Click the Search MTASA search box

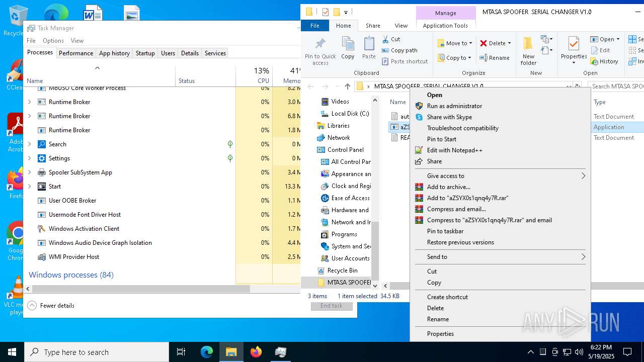coord(616,86)
